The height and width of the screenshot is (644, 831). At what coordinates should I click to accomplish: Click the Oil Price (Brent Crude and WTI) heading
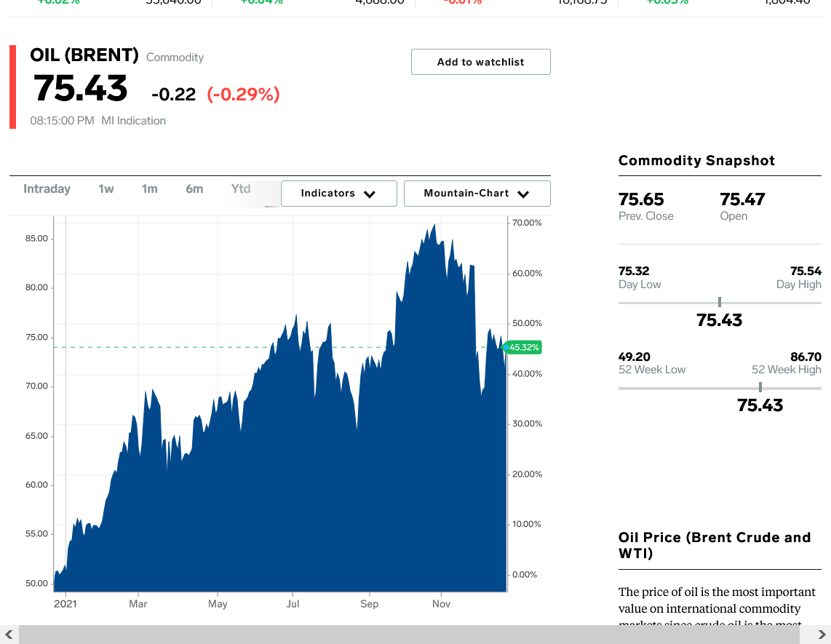715,546
